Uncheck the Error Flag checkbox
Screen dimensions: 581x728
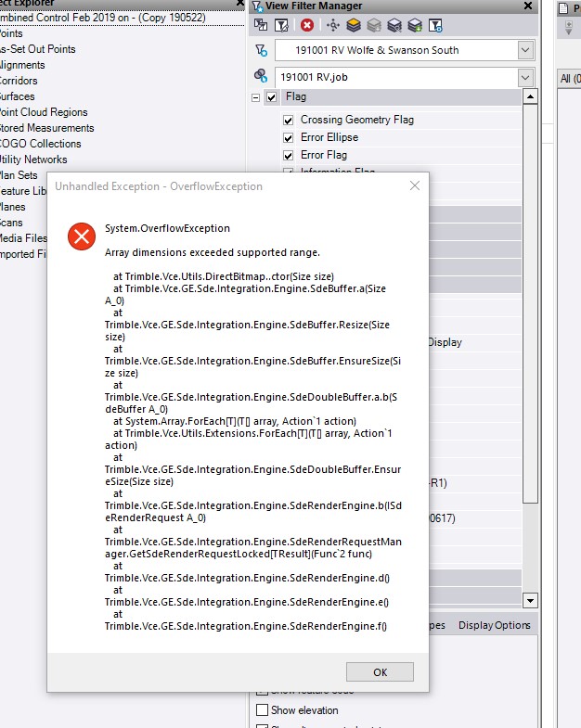(x=288, y=155)
